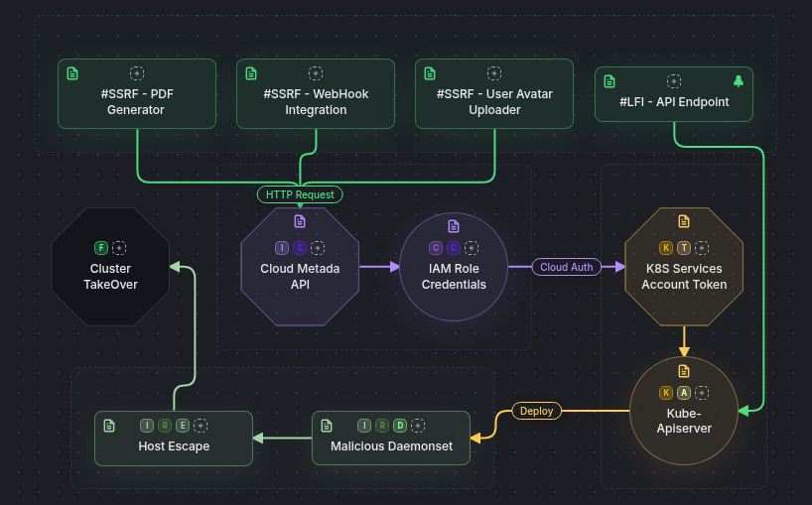Click the D tag badge on Malicious Daemonset
Image resolution: width=812 pixels, height=505 pixels.
[400, 426]
